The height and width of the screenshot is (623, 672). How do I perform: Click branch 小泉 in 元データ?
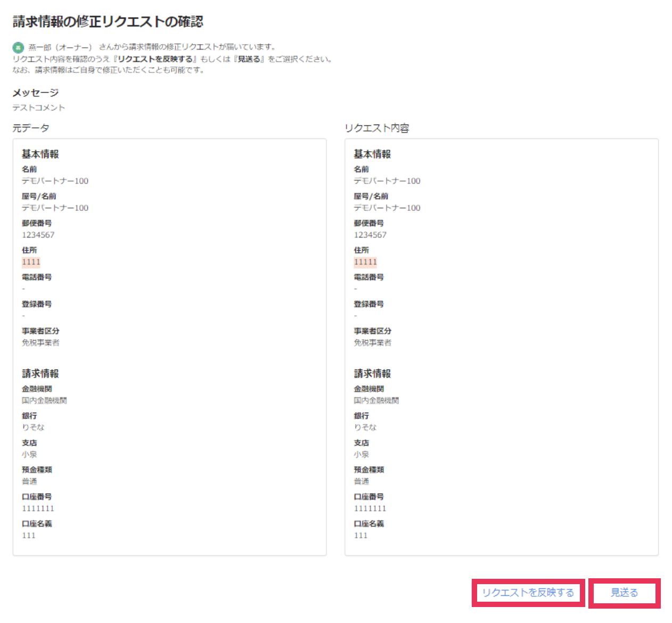point(29,455)
